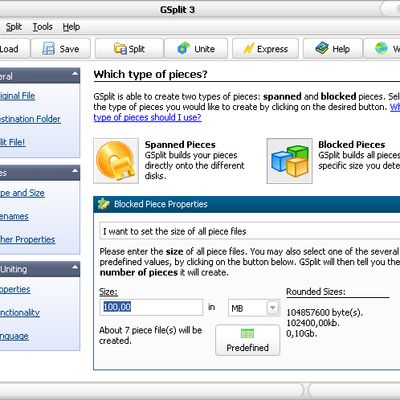Click the Unite toolbar button
Screen dimensions: 400x400
click(196, 49)
